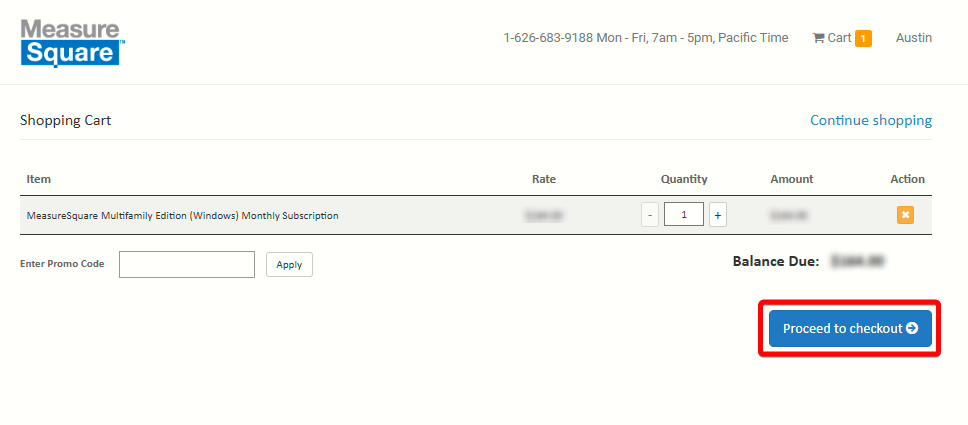The height and width of the screenshot is (425, 968).
Task: Click MeasureSquare Multifamily Edition item name
Action: click(183, 216)
